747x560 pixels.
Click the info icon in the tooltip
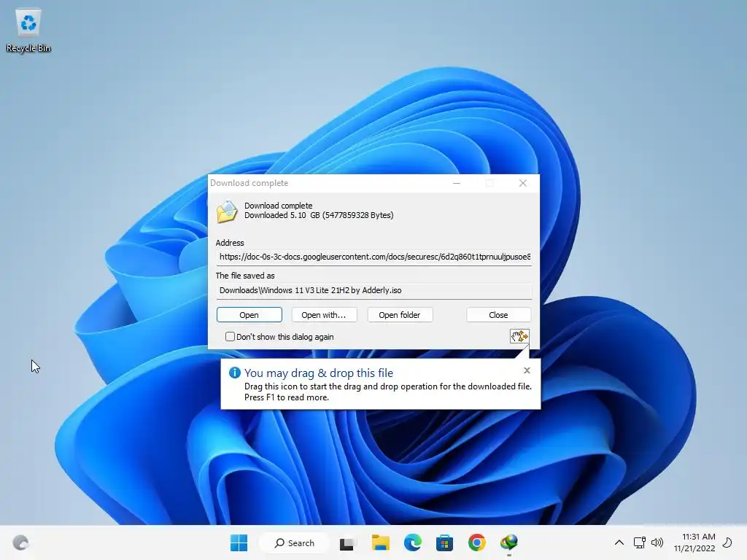234,373
